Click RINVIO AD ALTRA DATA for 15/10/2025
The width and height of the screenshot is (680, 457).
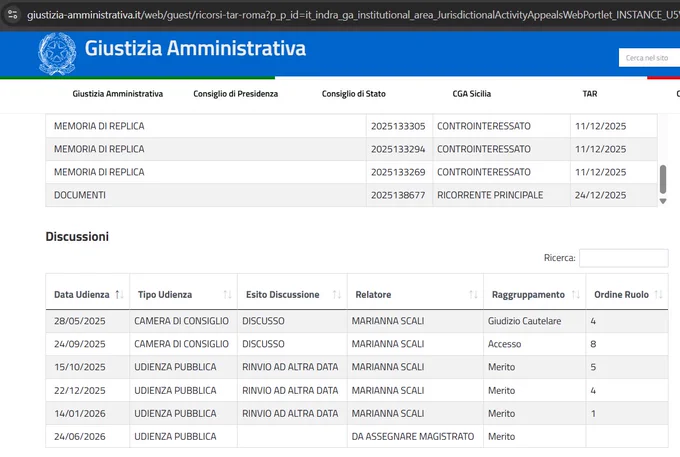click(290, 367)
